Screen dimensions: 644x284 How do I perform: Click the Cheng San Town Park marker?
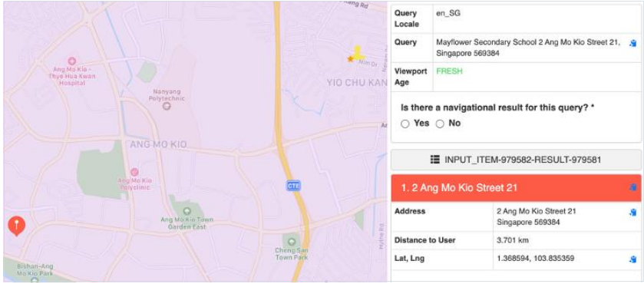tap(291, 241)
